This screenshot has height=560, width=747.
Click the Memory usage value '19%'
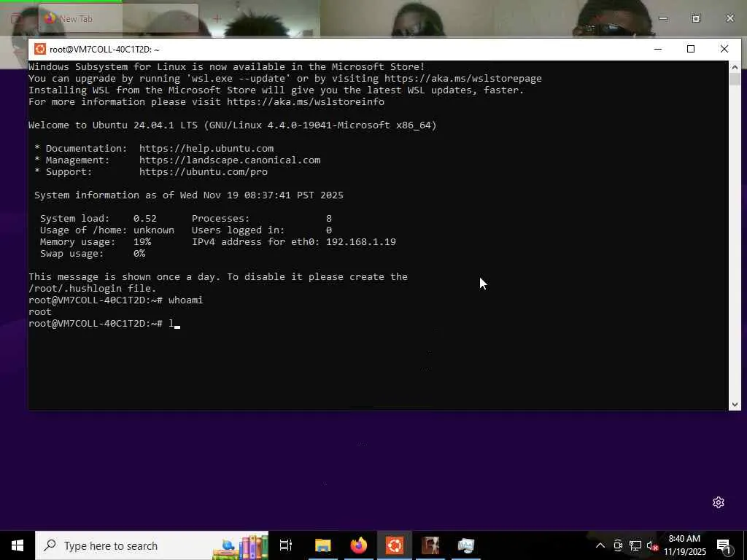[x=142, y=242]
